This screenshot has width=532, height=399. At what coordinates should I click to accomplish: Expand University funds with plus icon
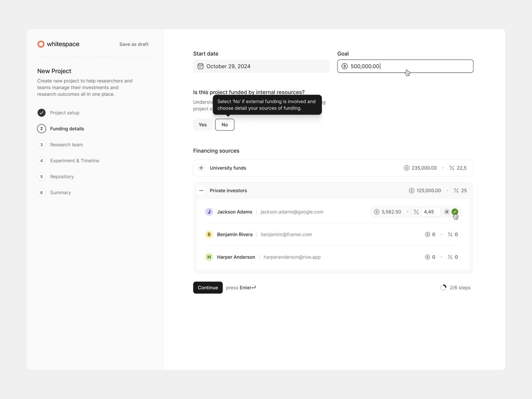(201, 168)
